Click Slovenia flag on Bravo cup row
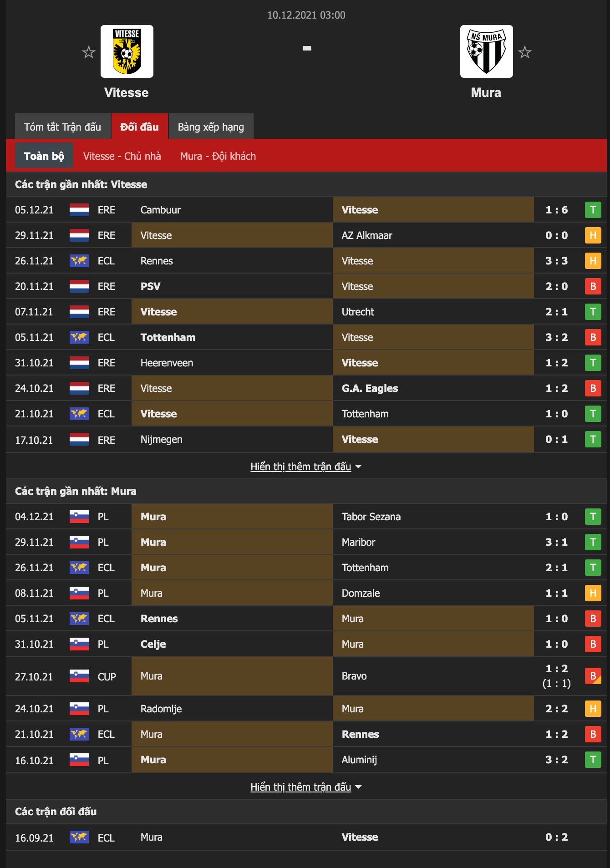This screenshot has height=868, width=610. [x=79, y=676]
